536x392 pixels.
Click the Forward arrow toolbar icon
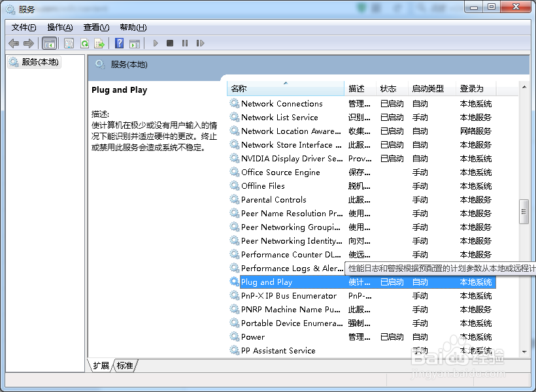tap(29, 43)
